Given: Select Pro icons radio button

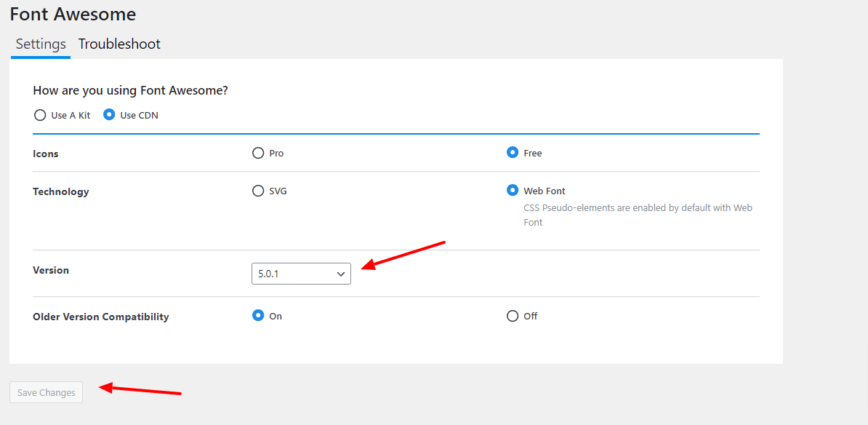Looking at the screenshot, I should (258, 153).
